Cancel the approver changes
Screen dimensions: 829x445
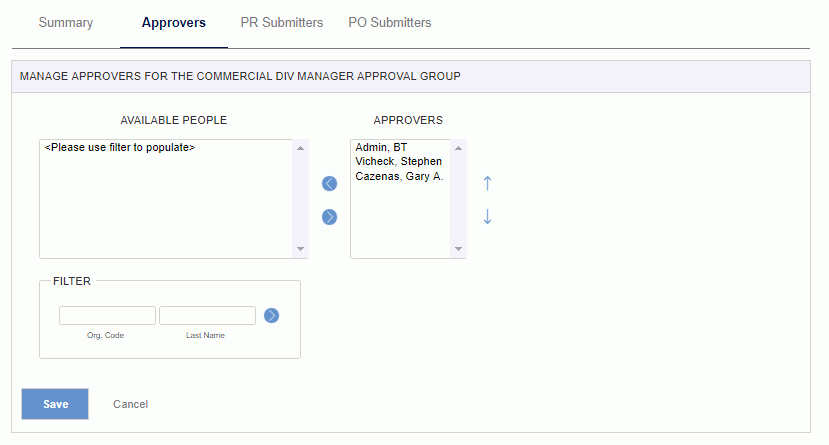131,404
